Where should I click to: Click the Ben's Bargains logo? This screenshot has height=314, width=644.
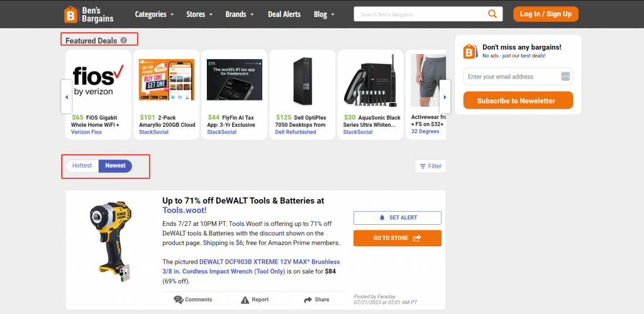pos(89,14)
